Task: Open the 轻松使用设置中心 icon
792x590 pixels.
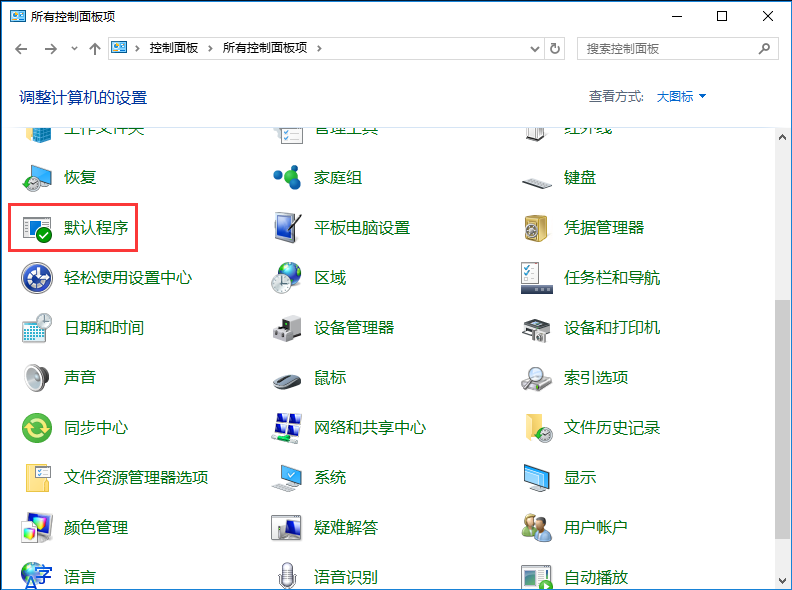Action: 37,278
